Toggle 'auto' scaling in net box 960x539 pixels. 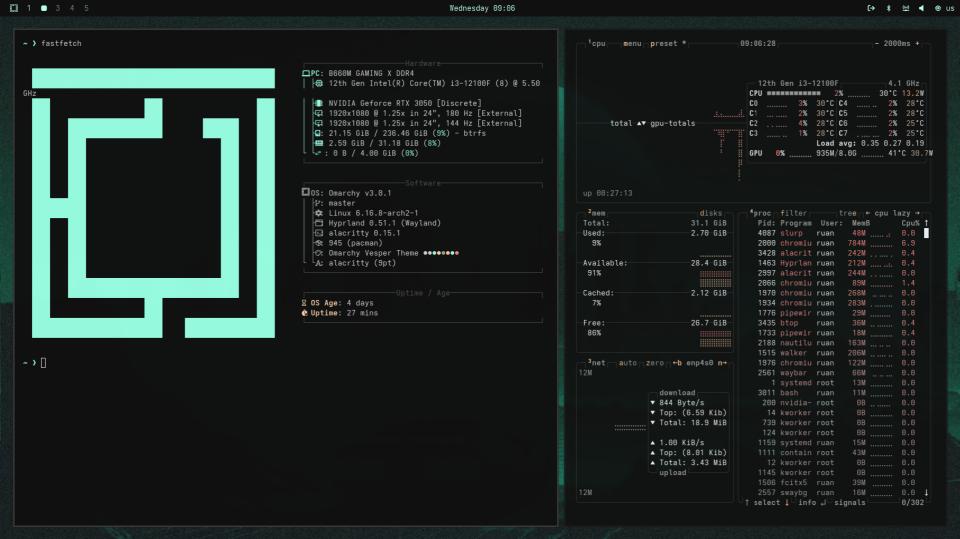628,363
